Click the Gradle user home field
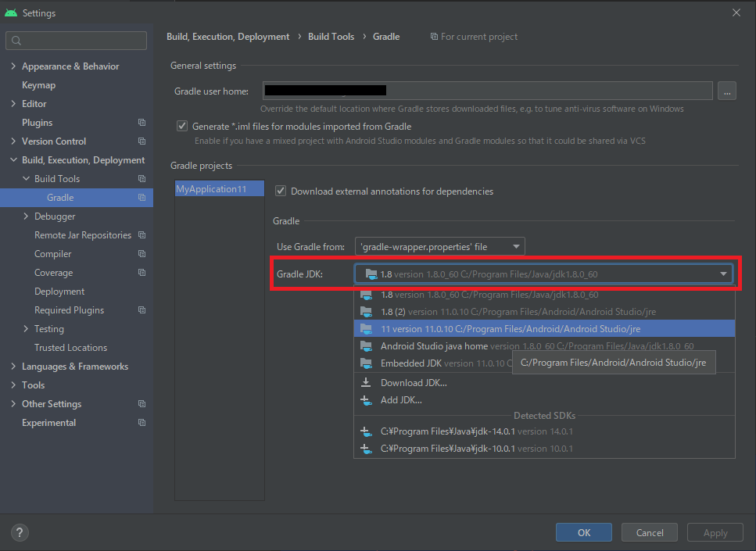 pyautogui.click(x=487, y=91)
